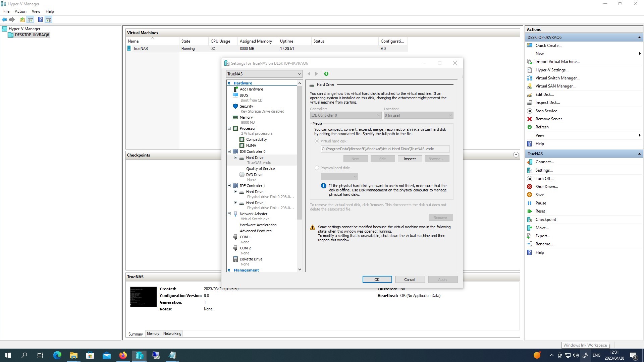Collapse the Checkpoints panel
644x362 pixels.
516,155
